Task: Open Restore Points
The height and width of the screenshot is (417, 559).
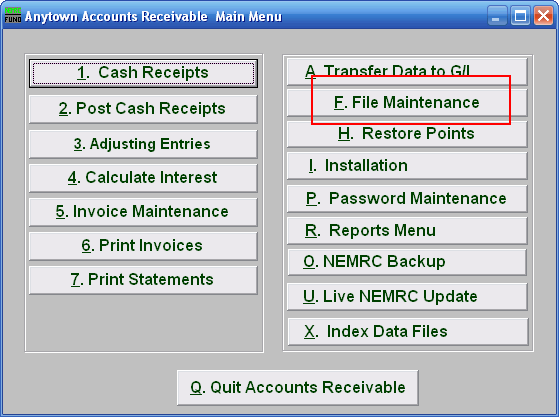Action: [407, 134]
